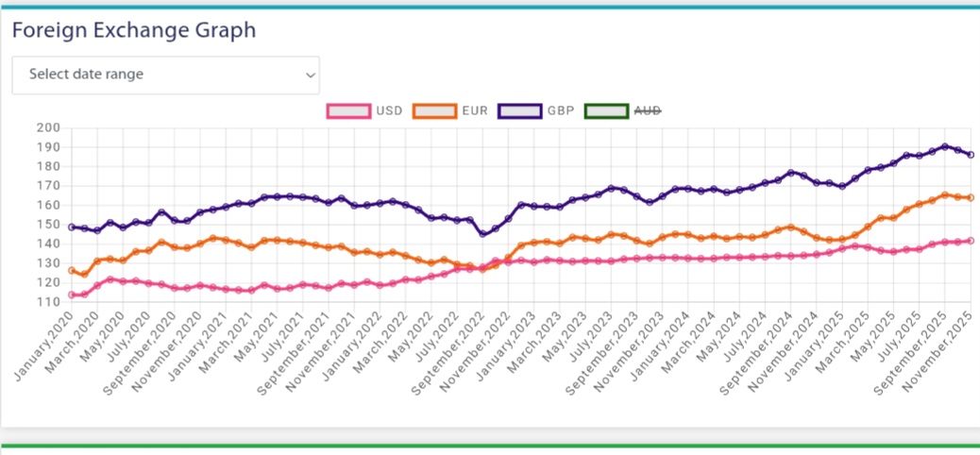Click the EUR legend text label

coord(475,110)
